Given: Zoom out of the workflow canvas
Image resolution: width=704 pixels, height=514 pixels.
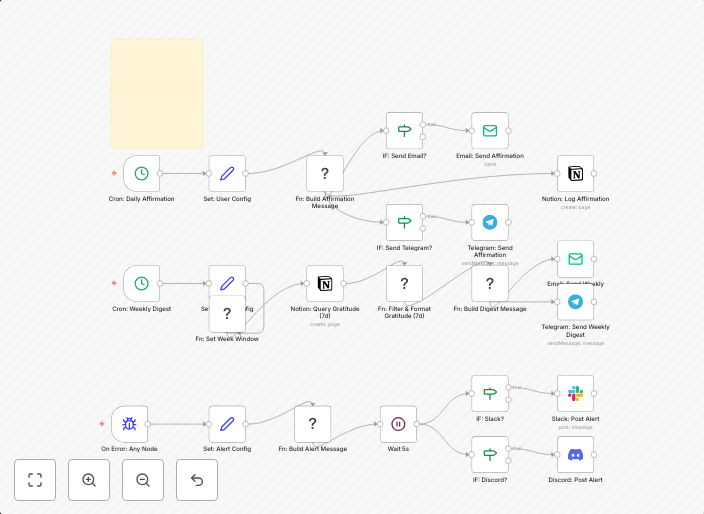Looking at the screenshot, I should coord(143,480).
